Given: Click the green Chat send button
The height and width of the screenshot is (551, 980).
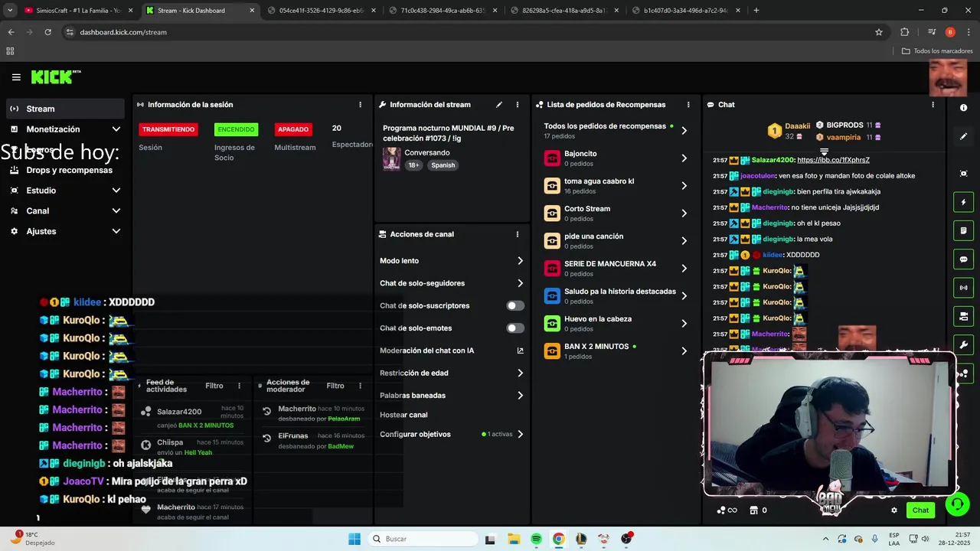Looking at the screenshot, I should [920, 510].
